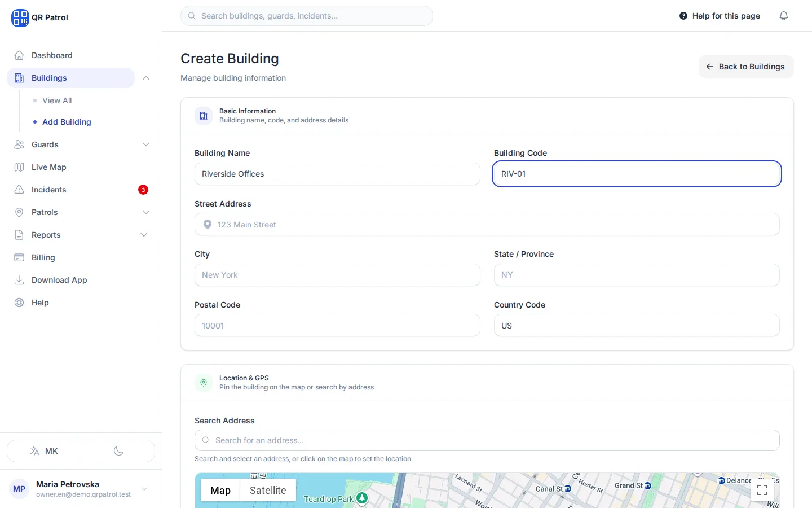Image resolution: width=812 pixels, height=508 pixels.
Task: Click the Street Address field
Action: point(487,224)
